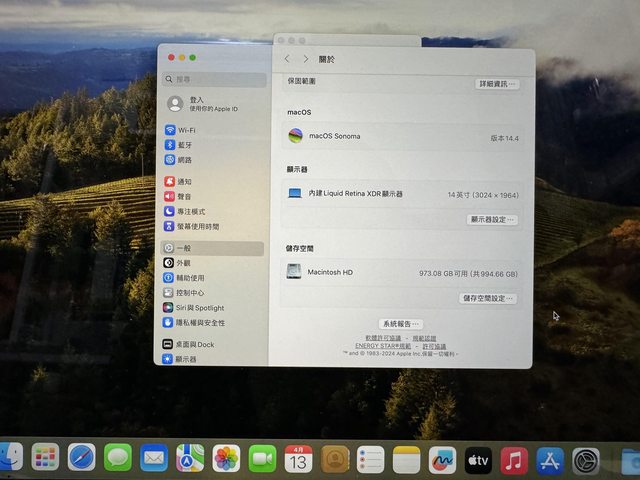This screenshot has height=480, width=640.
Task: Open Siri 與 Spotlight settings
Action: point(193,308)
